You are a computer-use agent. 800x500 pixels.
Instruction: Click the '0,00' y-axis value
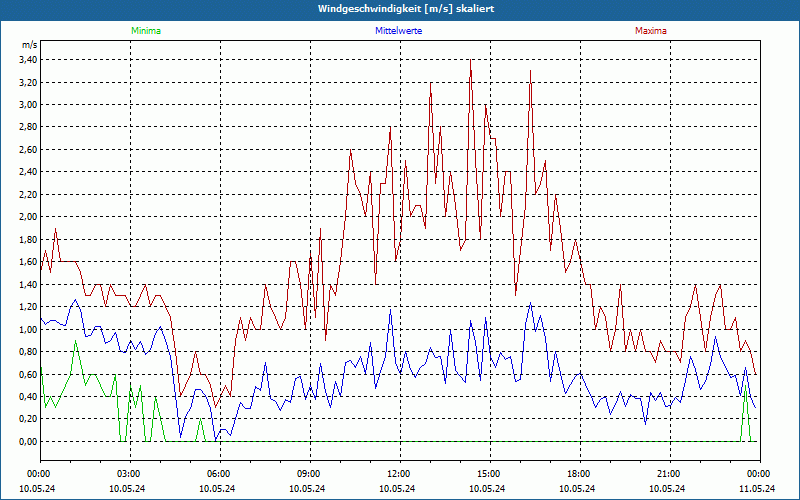pos(29,441)
